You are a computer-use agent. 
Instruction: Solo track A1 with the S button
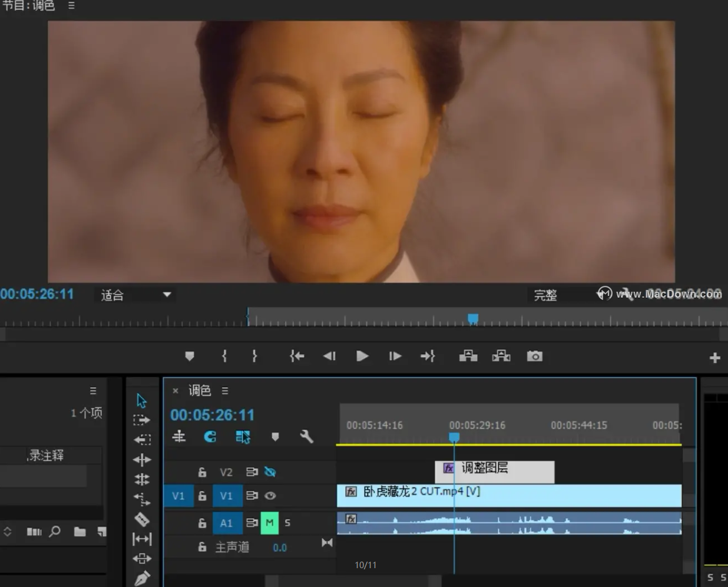point(287,523)
